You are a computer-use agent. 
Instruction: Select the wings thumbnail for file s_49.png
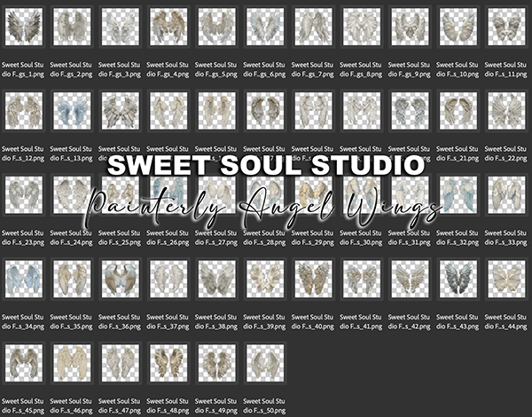click(x=217, y=363)
